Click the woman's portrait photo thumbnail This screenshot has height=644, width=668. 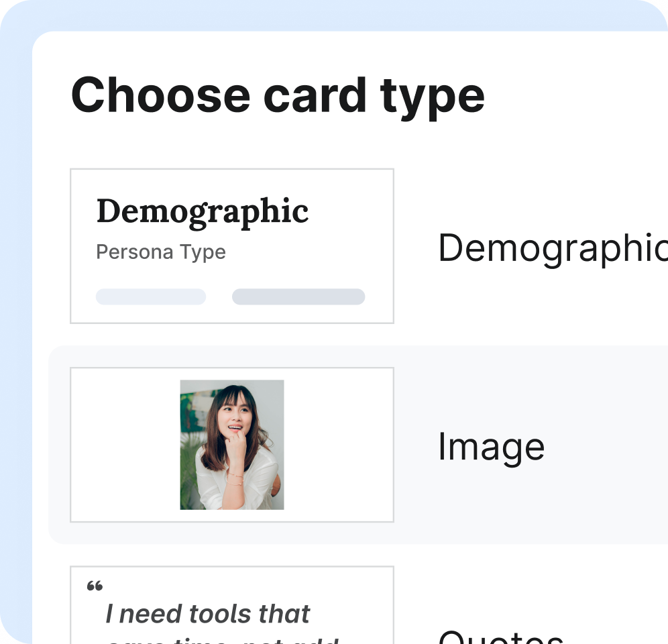coord(231,444)
